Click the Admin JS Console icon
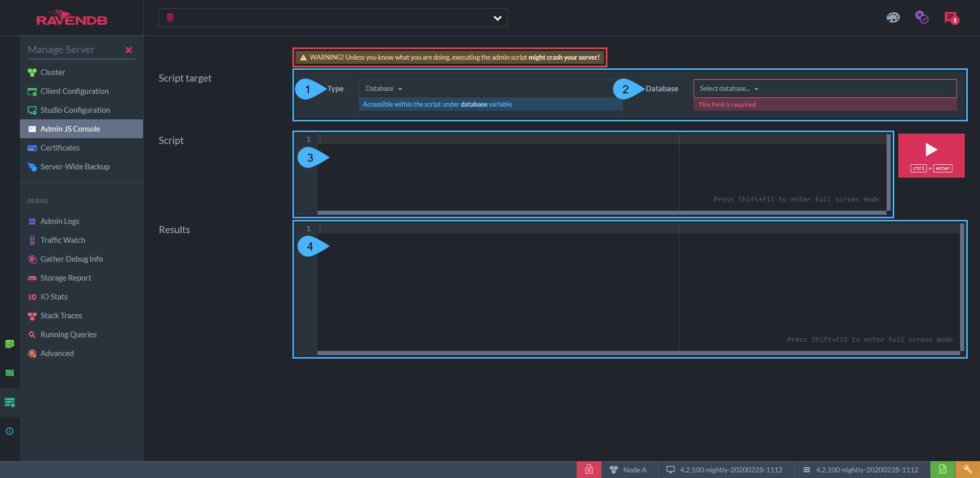 tap(32, 129)
